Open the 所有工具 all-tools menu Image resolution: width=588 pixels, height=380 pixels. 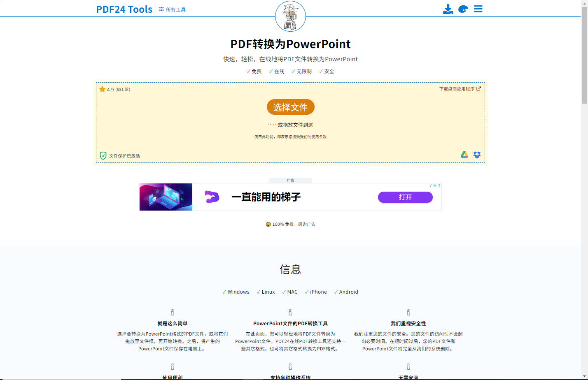173,9
